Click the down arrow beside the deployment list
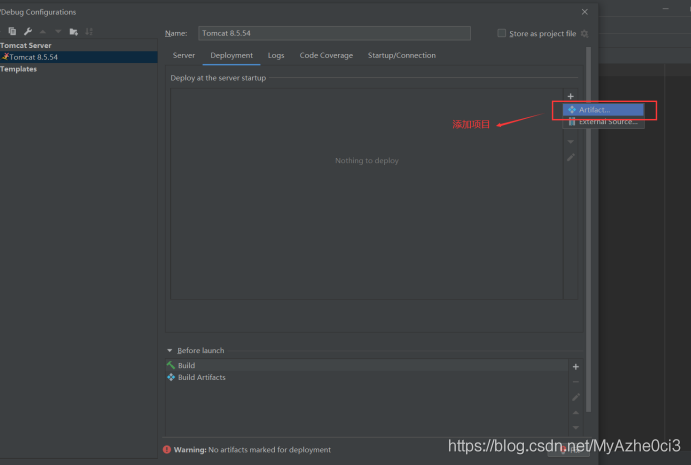Image resolution: width=691 pixels, height=465 pixels. pos(571,141)
